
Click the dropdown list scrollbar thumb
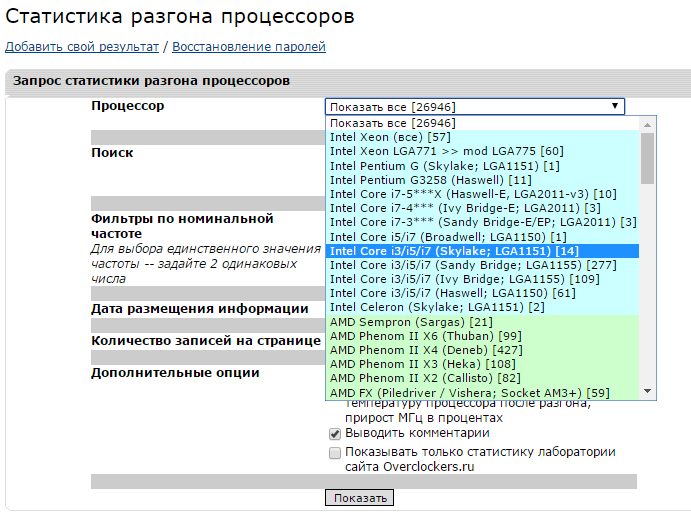pos(647,159)
